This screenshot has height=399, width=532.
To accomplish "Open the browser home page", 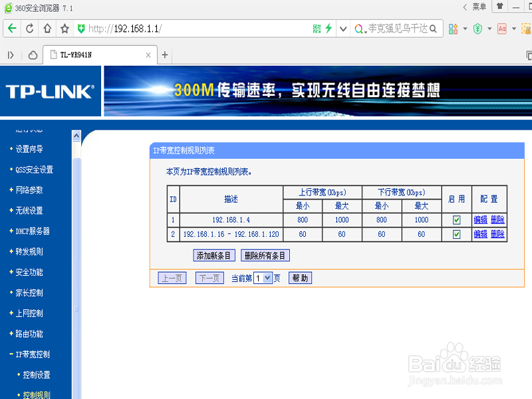I will (45, 29).
